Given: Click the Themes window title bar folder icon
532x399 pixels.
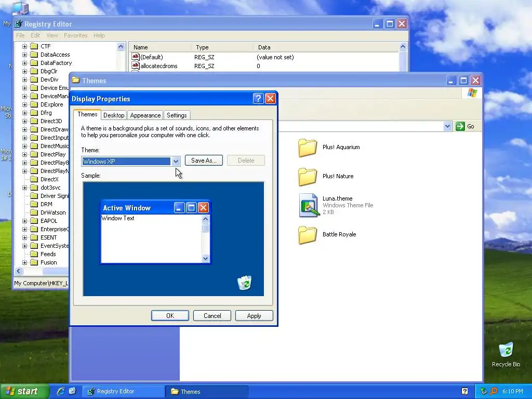Looking at the screenshot, I should click(x=76, y=81).
